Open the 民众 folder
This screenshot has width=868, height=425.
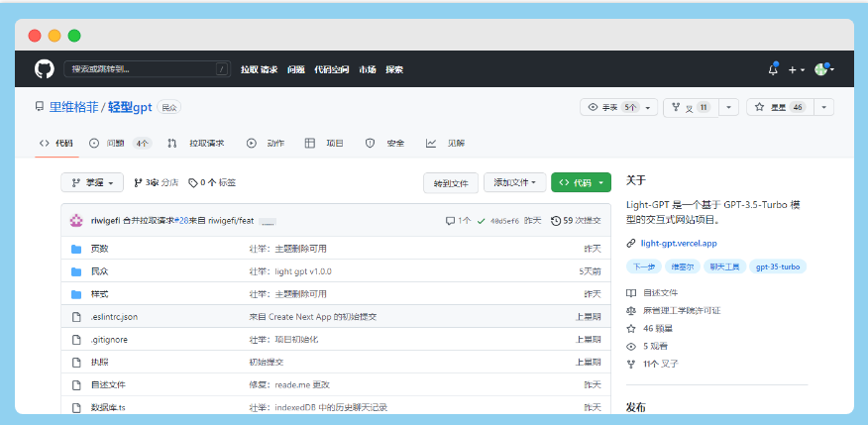[100, 271]
